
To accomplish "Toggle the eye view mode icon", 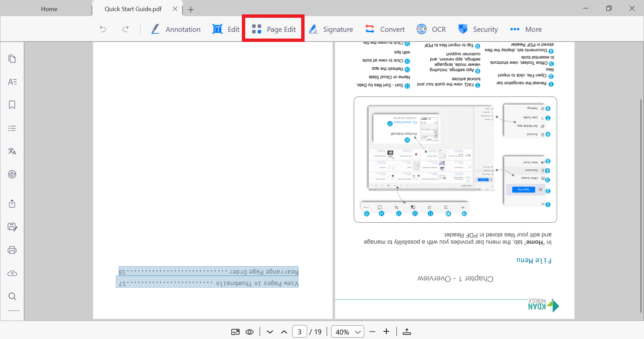I will point(250,332).
